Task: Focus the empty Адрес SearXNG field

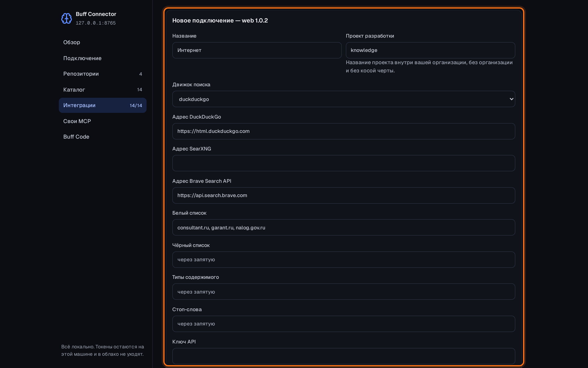Action: (344, 163)
